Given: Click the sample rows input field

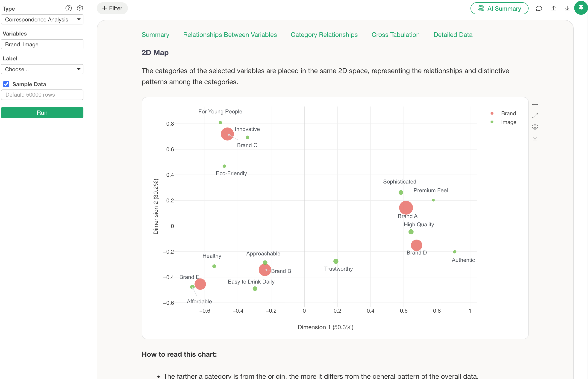Looking at the screenshot, I should coord(42,95).
